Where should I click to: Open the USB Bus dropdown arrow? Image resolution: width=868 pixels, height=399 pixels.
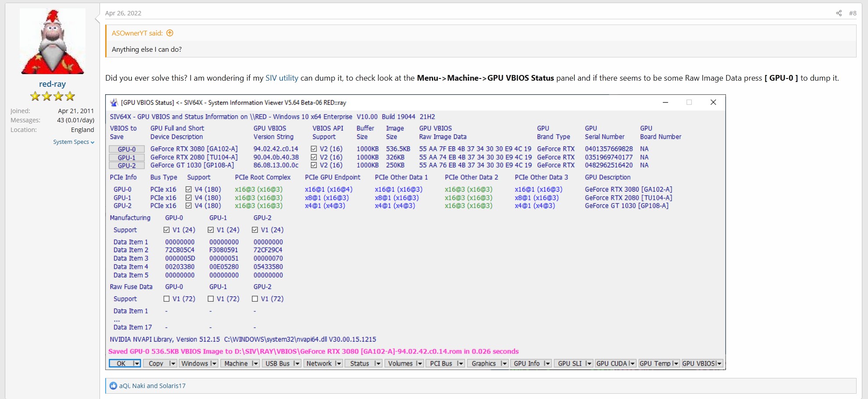point(297,363)
